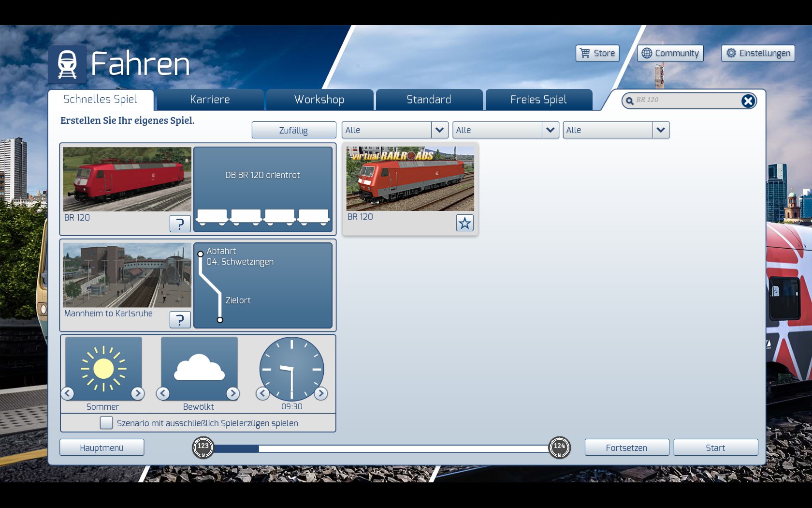Select the previous weather before Bewölkt

pyautogui.click(x=163, y=393)
